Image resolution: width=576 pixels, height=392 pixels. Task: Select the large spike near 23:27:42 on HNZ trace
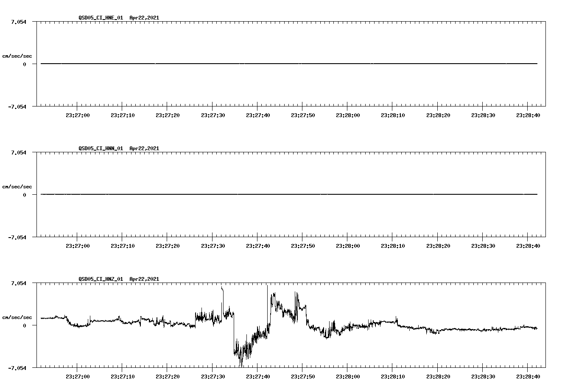click(x=267, y=288)
